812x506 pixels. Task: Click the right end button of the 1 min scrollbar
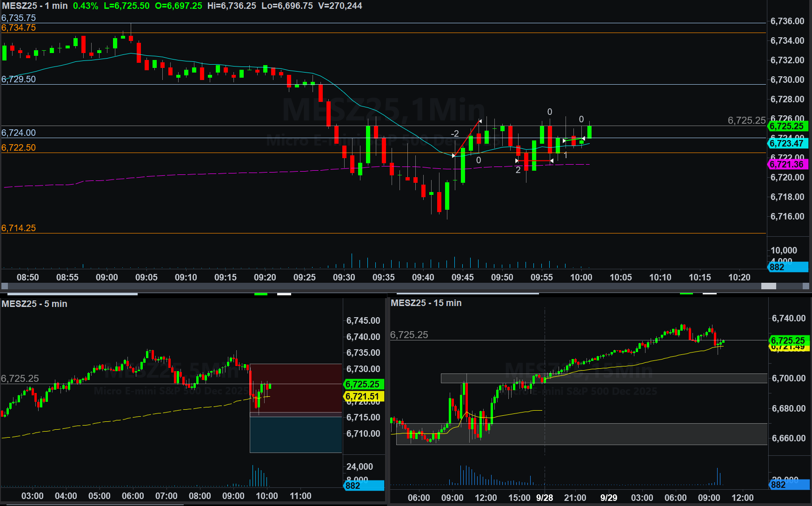tap(806, 286)
